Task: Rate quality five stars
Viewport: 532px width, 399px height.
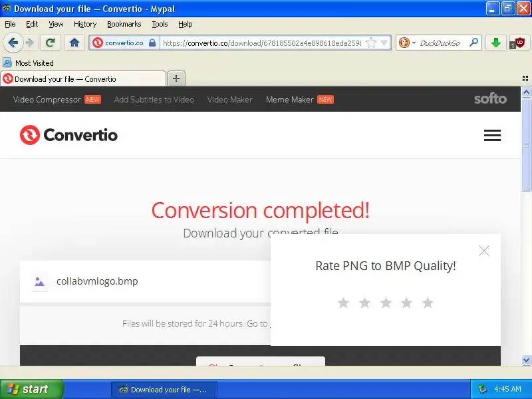Action: click(428, 303)
